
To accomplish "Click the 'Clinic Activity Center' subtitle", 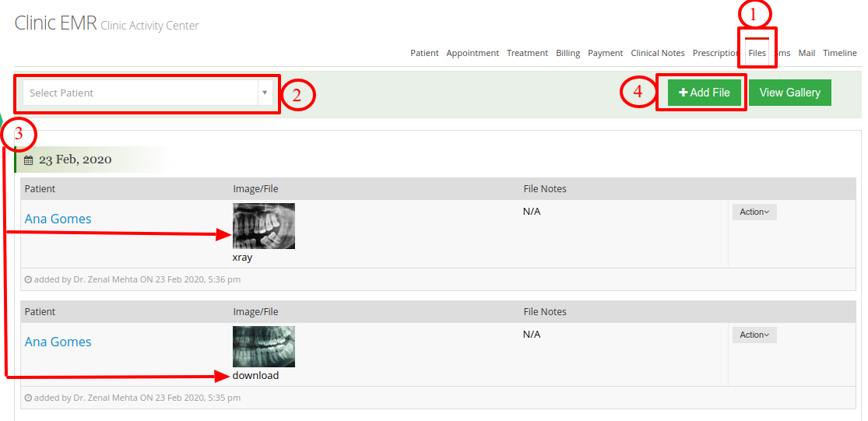I will tap(149, 26).
